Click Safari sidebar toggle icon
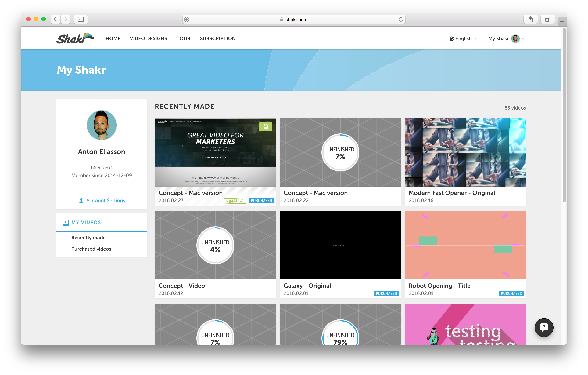 [81, 19]
